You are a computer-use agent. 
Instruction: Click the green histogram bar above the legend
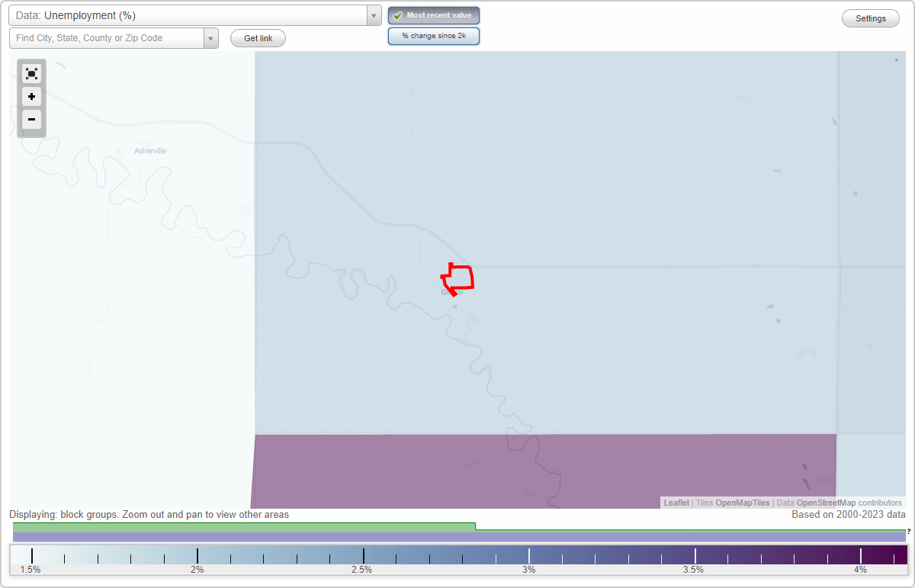click(x=244, y=527)
